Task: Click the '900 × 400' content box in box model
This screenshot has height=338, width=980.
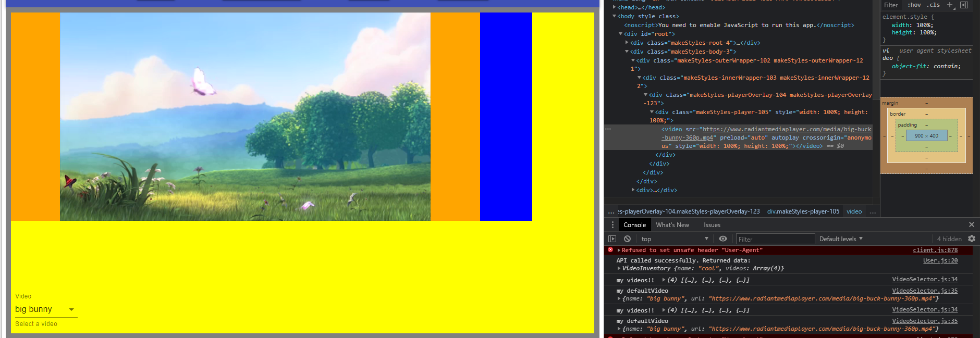Action: point(926,136)
